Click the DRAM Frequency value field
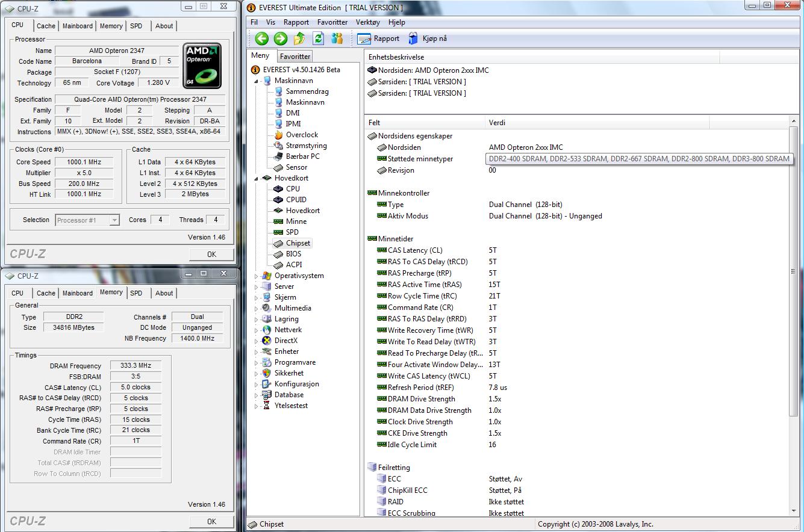 point(136,366)
